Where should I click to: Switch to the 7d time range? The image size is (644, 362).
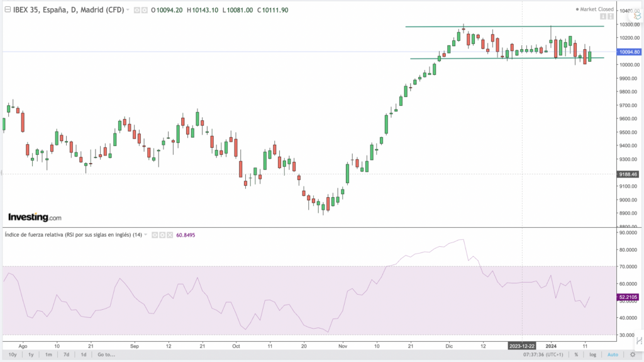(x=66, y=355)
